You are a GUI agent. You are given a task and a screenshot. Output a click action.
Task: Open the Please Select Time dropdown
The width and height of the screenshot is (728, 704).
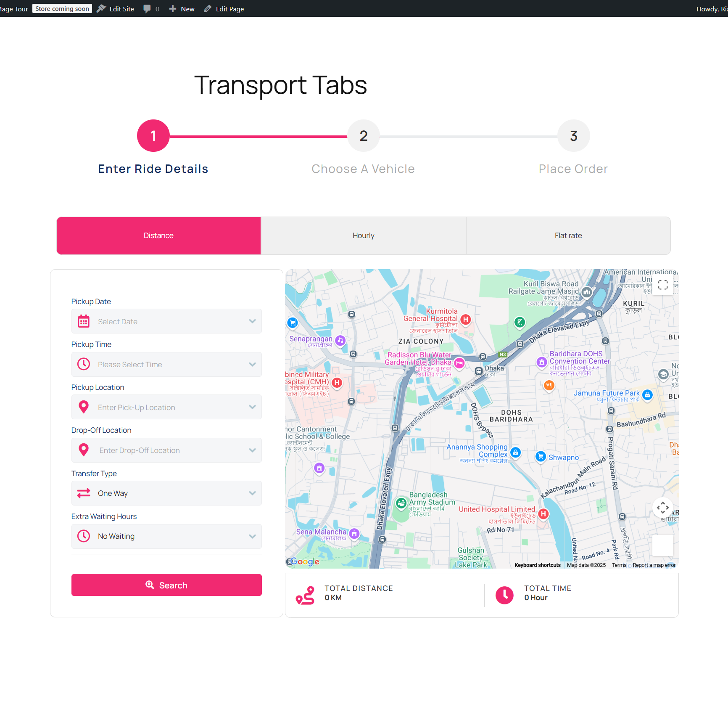pyautogui.click(x=166, y=364)
